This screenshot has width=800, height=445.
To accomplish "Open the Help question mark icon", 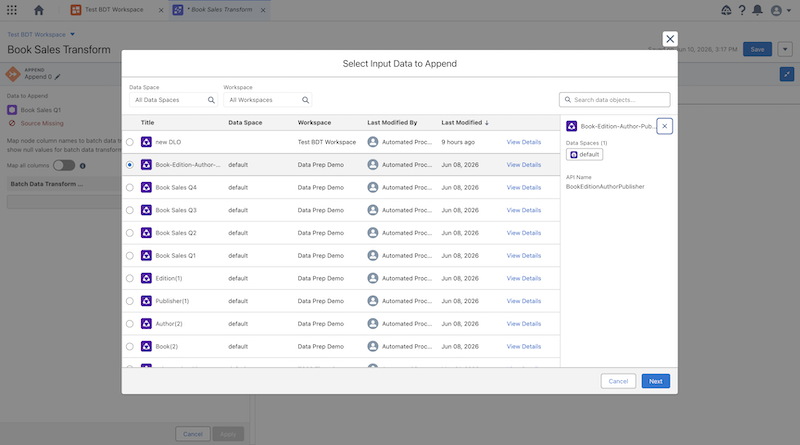I will pyautogui.click(x=742, y=10).
